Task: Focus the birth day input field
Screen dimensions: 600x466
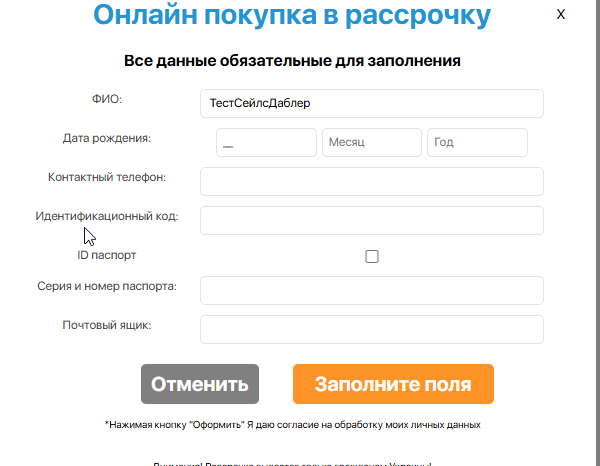Action: (x=266, y=142)
